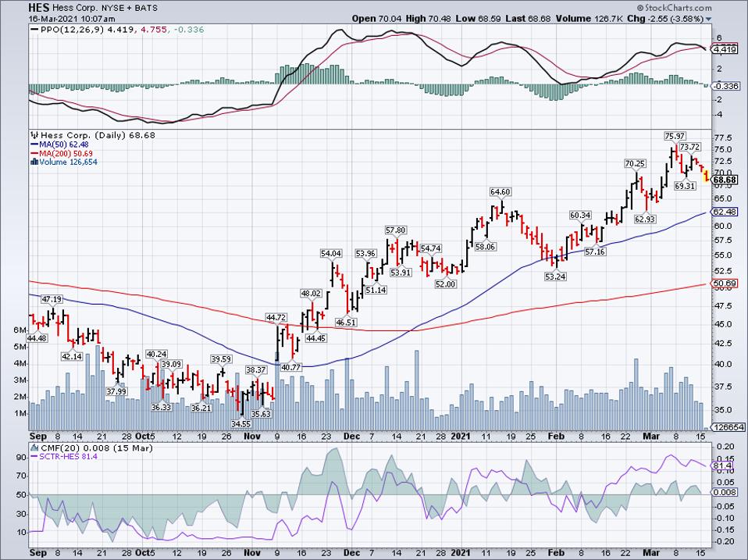Click the 73.72 price label
This screenshot has width=748, height=560.
pos(689,147)
